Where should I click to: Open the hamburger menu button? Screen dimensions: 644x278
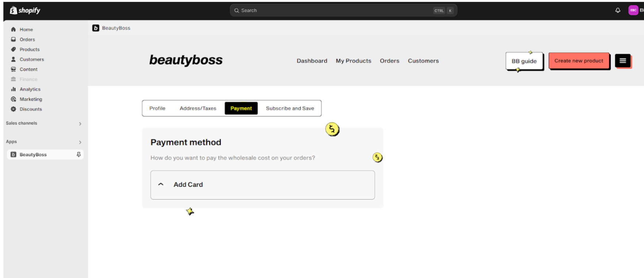pyautogui.click(x=623, y=61)
